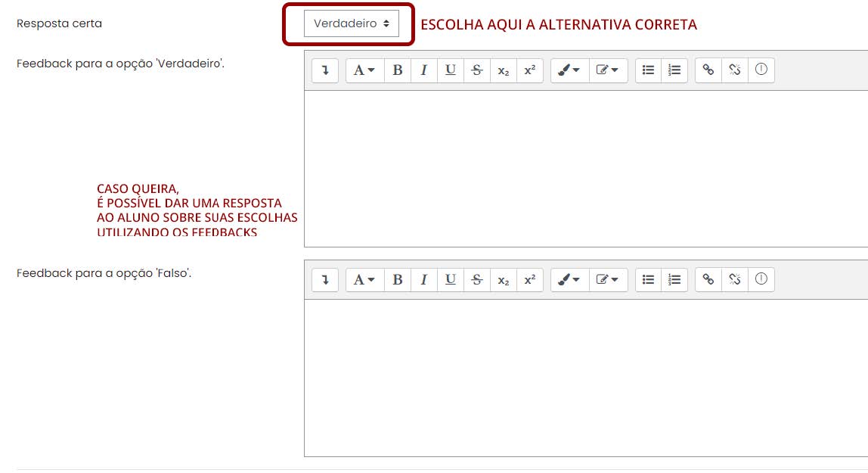
Task: Open the Resposta certa dropdown showing Verdadeiro
Action: [x=352, y=23]
